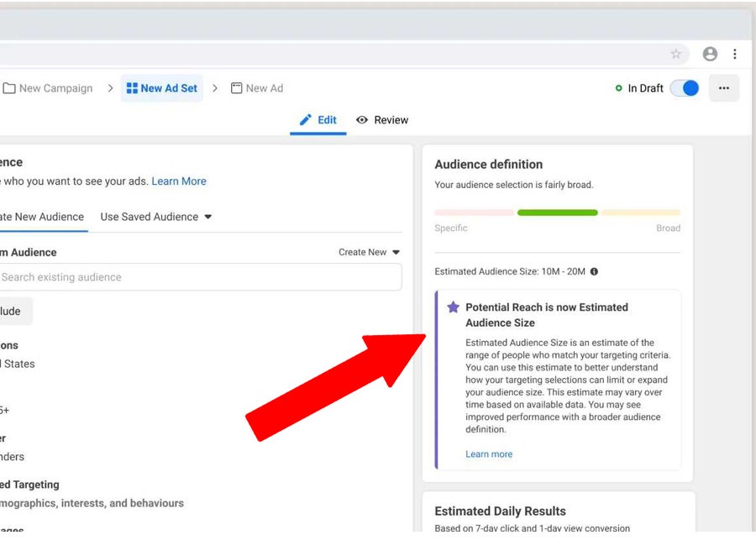Open the more options ellipsis button

click(x=724, y=88)
